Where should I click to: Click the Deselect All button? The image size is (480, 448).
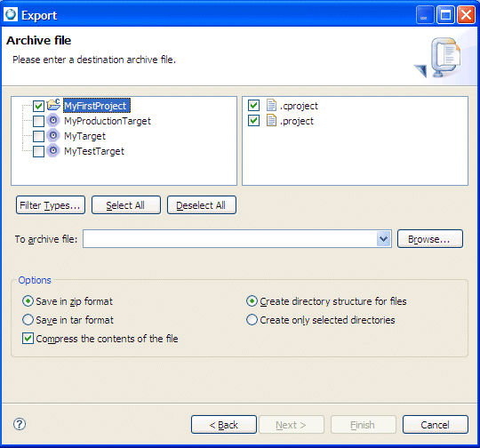pyautogui.click(x=202, y=205)
